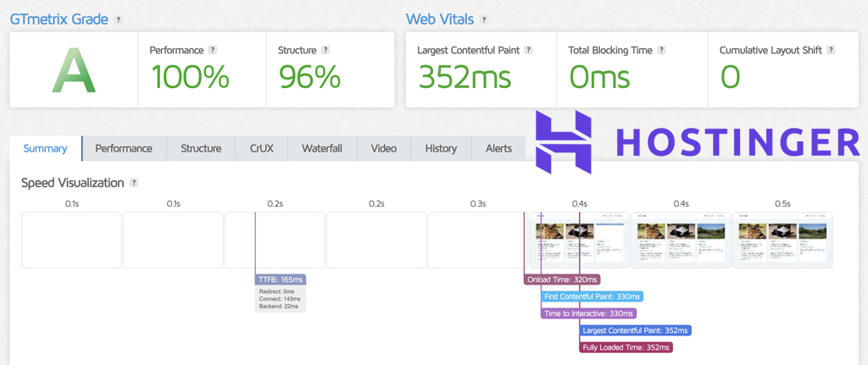Switch to the Video tab

pos(384,148)
